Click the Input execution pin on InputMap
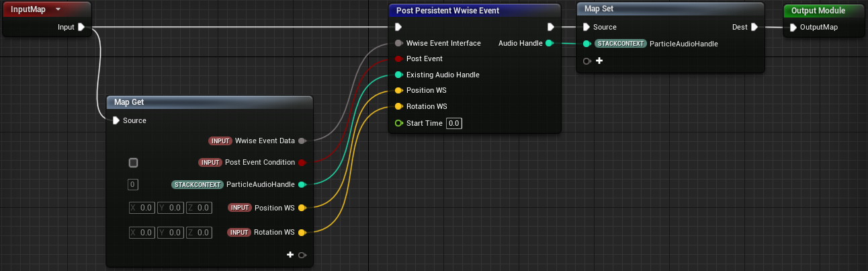 81,28
